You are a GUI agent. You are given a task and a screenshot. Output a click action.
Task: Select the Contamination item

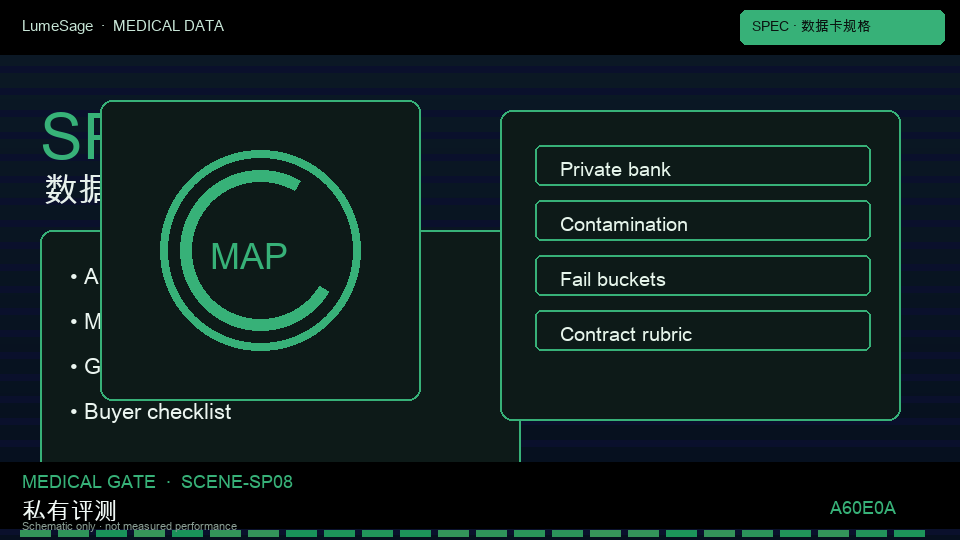tap(703, 220)
